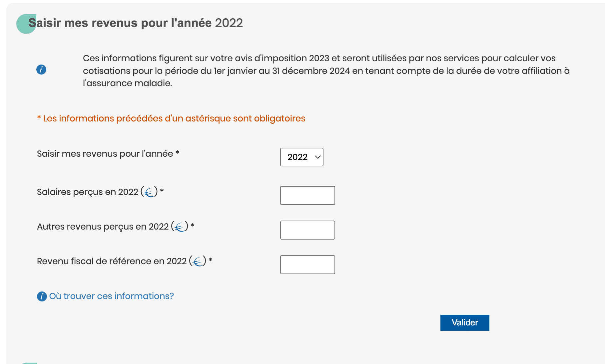Focus the 'Autres revenus perçus en 2022' input field

click(x=307, y=230)
